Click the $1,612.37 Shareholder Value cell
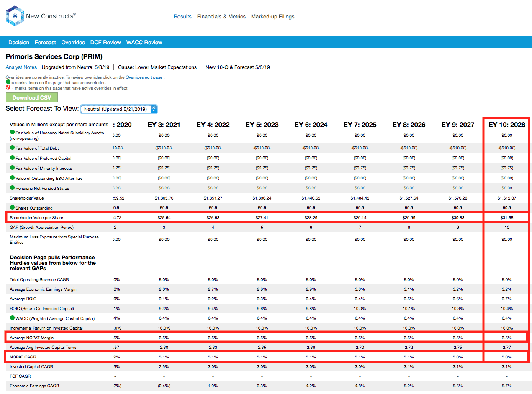The width and height of the screenshot is (532, 394). [x=507, y=198]
